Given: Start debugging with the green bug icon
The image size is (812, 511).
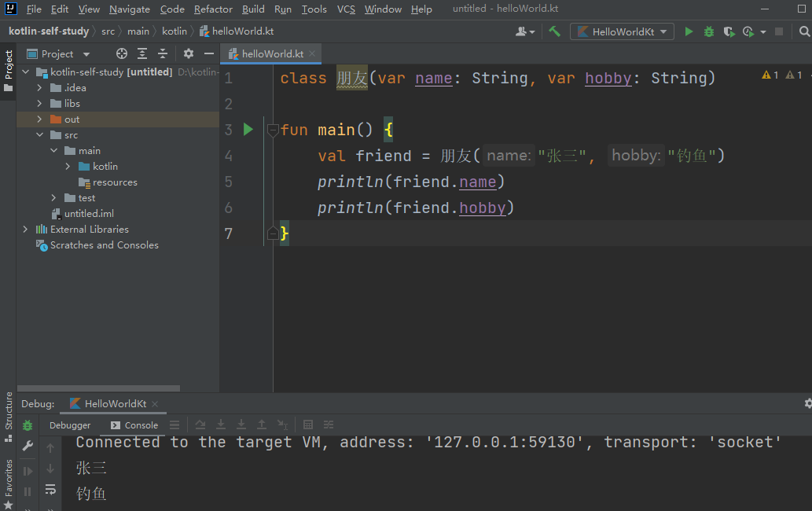Looking at the screenshot, I should pos(708,31).
